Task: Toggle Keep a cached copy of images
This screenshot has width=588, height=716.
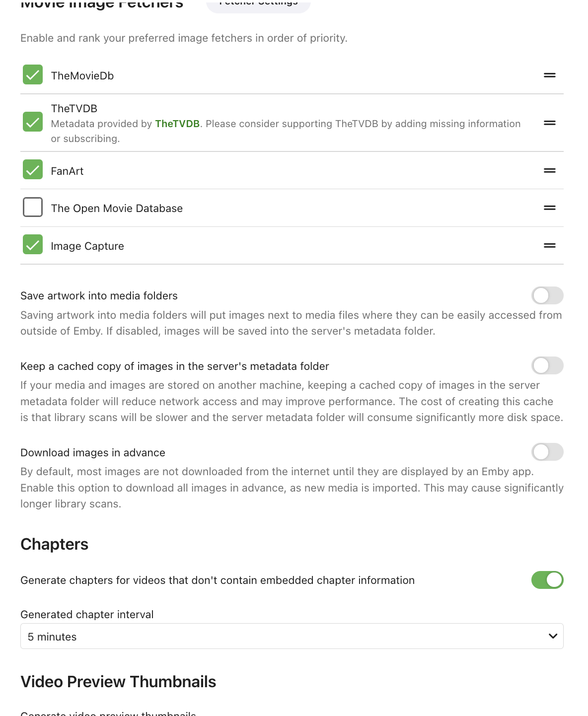Action: (x=547, y=366)
